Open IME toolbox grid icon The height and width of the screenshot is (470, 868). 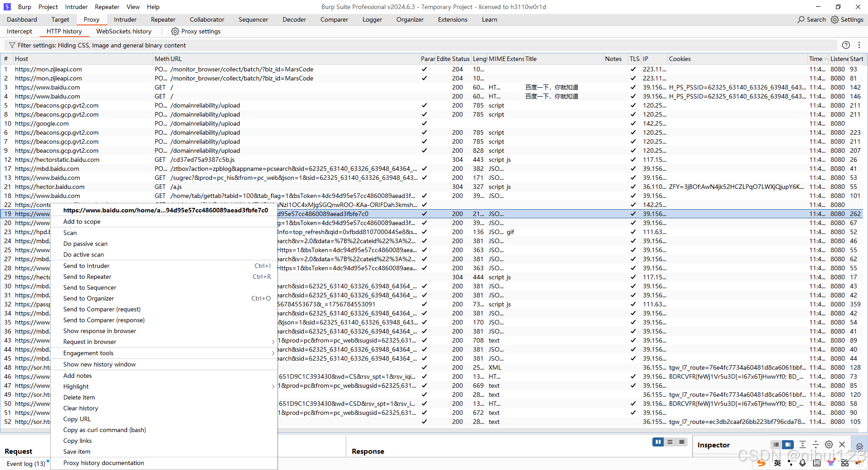(x=845, y=463)
